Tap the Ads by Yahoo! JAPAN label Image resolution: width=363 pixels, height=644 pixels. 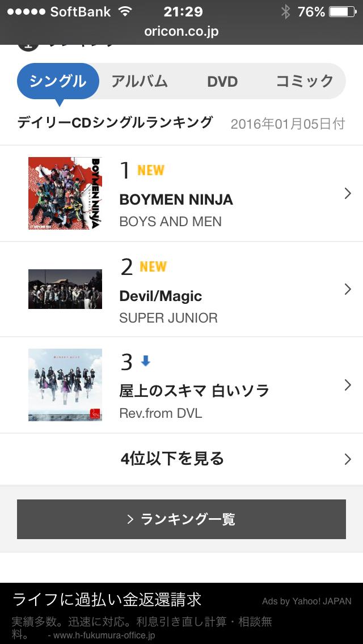[306, 601]
